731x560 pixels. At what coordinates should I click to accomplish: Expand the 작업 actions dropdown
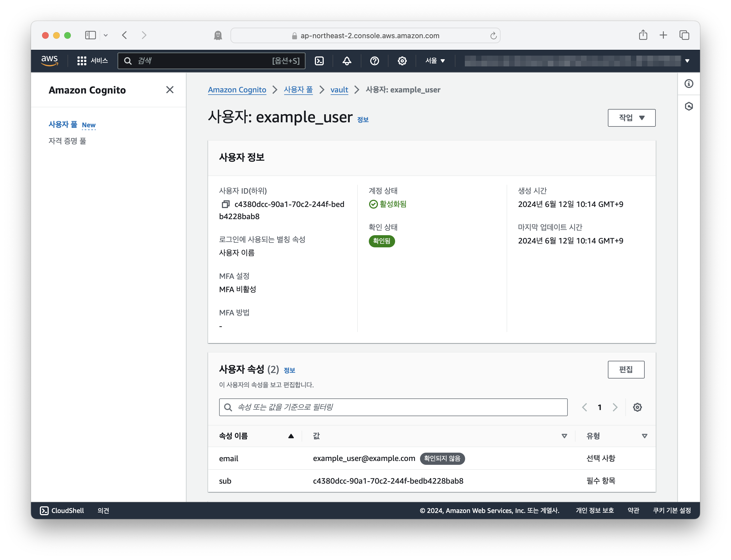click(x=631, y=118)
